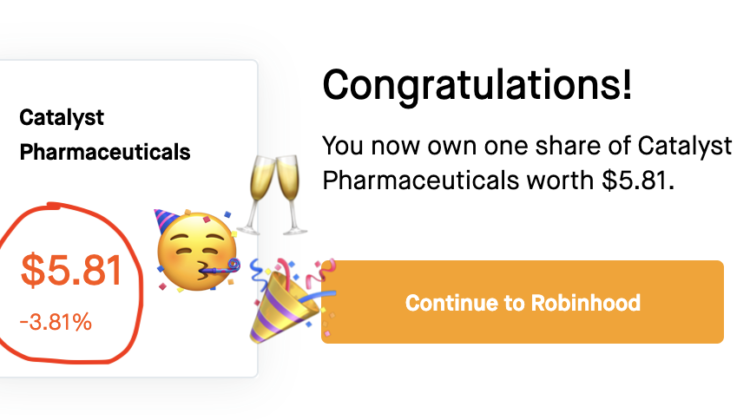Click the word "Pharmaceuticals" in the congratulations message
Image resolution: width=750 pixels, height=420 pixels.
click(x=411, y=185)
